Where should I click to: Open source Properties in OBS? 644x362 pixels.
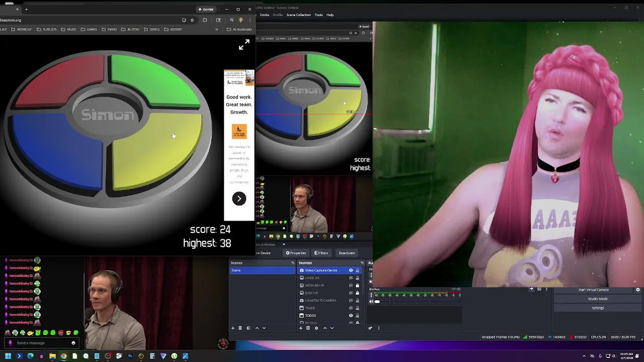click(x=296, y=253)
